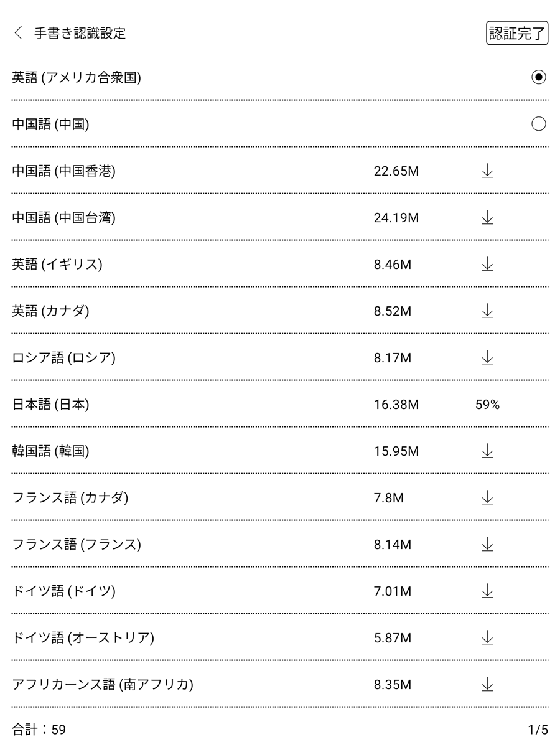Download French (カナダ) language pack

point(487,498)
